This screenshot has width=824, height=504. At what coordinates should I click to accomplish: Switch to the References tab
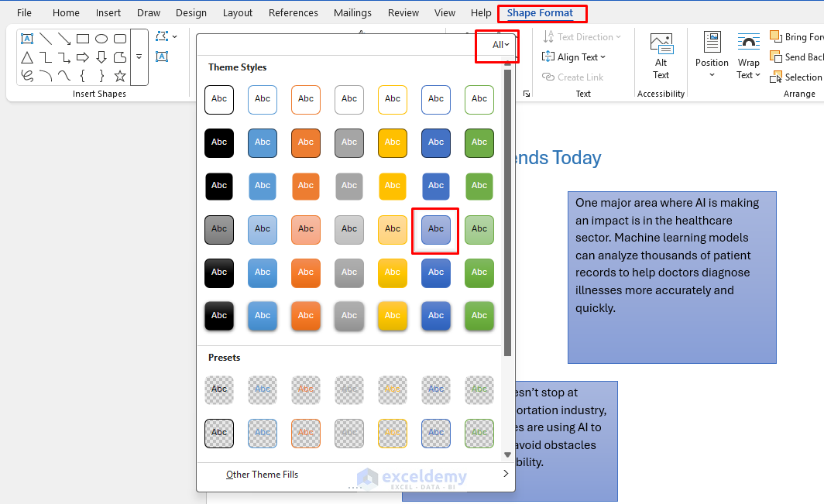point(294,12)
